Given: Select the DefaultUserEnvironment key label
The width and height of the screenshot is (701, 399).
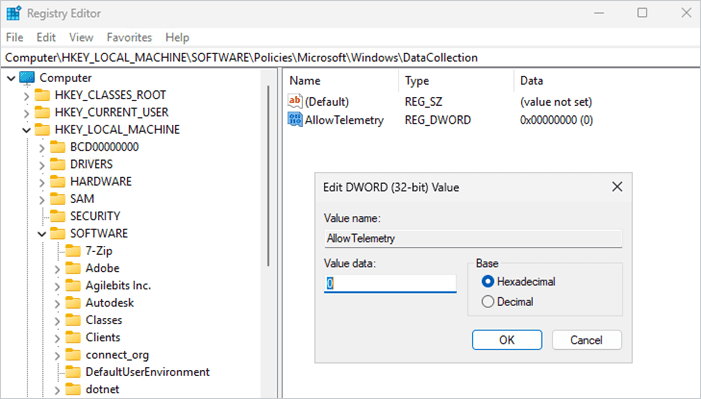Looking at the screenshot, I should click(x=148, y=372).
